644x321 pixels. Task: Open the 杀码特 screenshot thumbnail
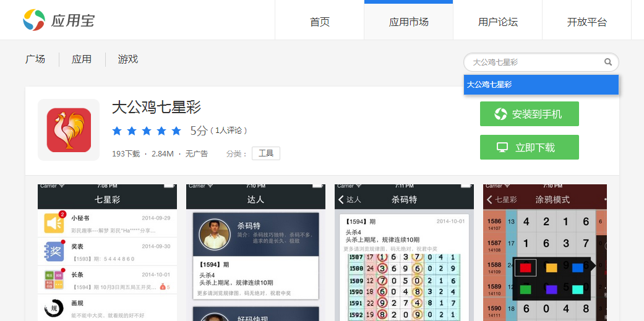[x=404, y=252]
